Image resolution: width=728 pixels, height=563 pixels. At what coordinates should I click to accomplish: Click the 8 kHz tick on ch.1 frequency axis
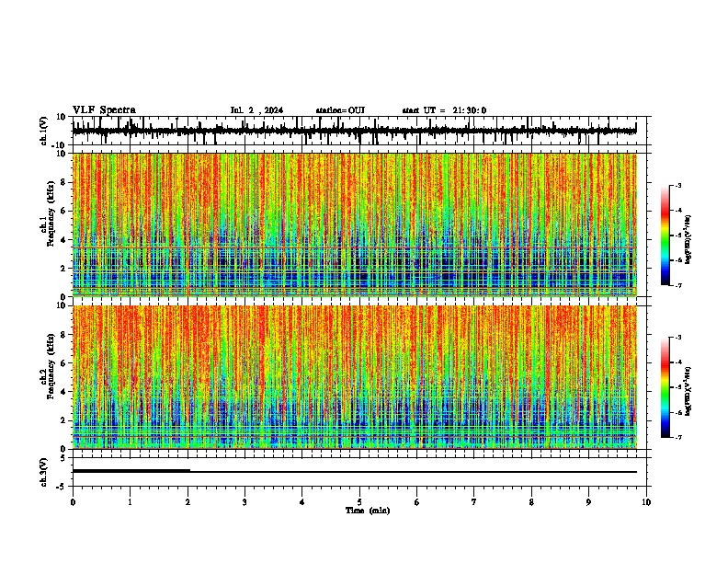click(x=64, y=182)
